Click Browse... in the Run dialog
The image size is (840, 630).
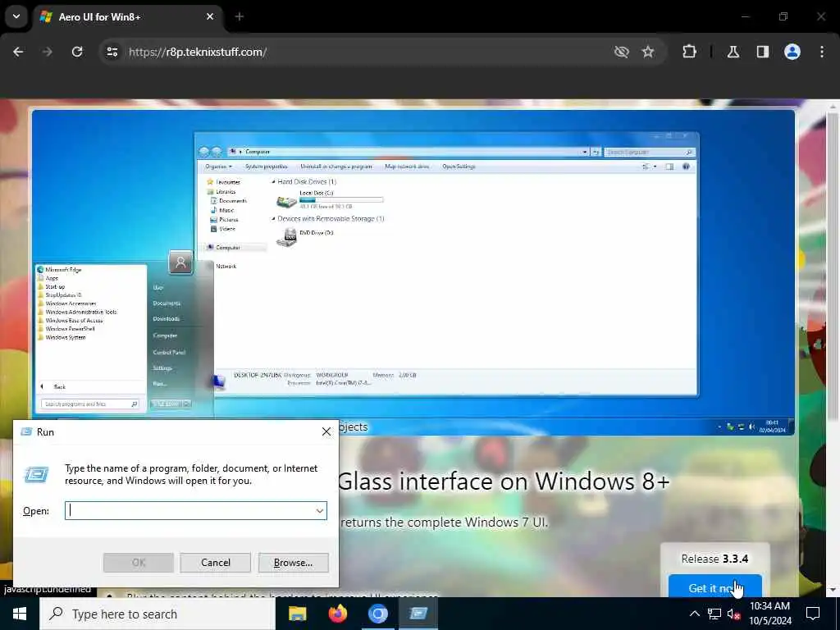tap(293, 563)
